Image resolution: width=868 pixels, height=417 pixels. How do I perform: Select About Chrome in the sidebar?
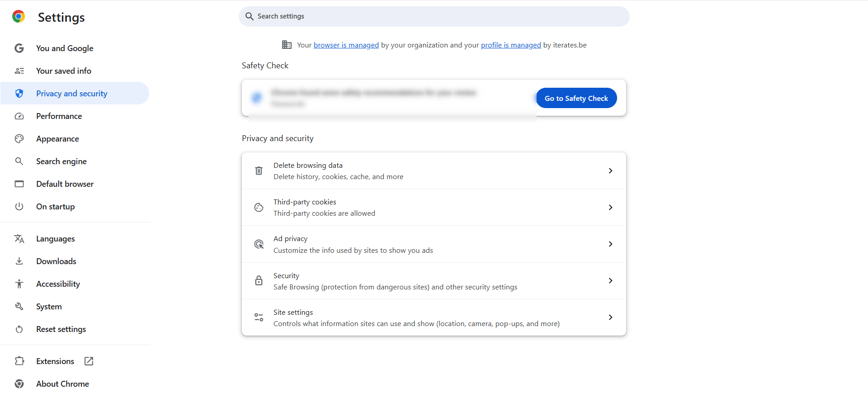tap(62, 384)
